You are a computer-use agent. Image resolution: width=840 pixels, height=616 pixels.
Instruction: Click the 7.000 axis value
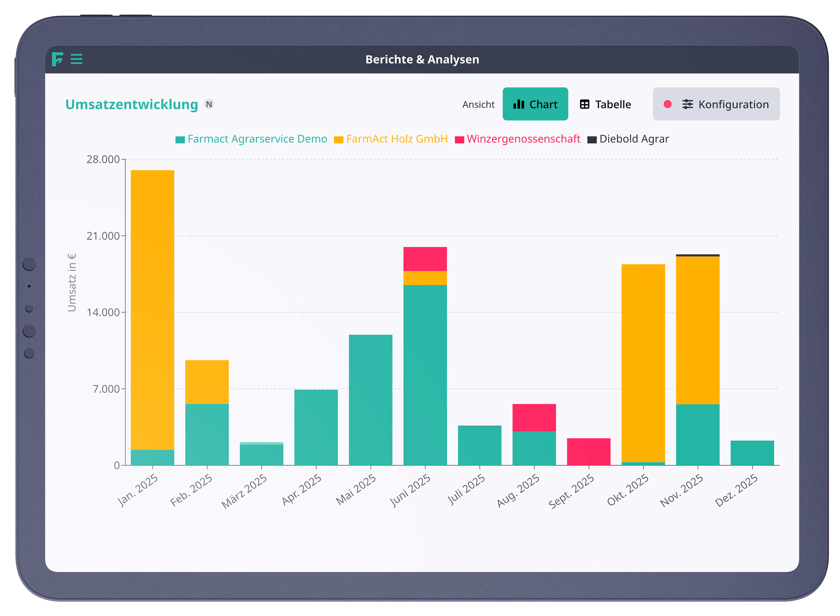pyautogui.click(x=106, y=389)
